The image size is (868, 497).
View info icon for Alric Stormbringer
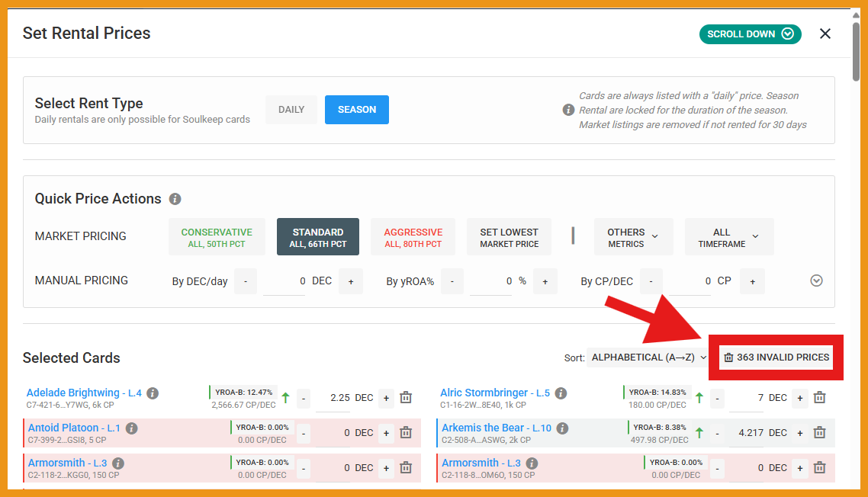pos(561,393)
